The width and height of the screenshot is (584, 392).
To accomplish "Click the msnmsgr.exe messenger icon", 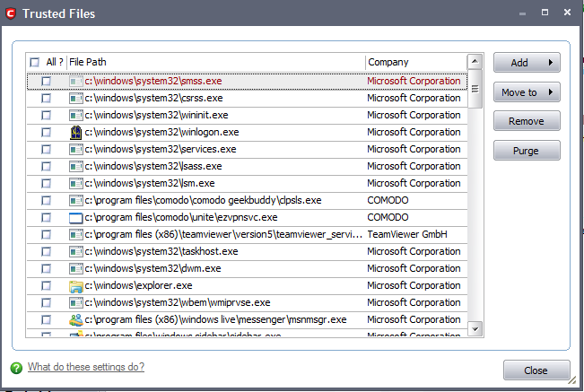I will coord(76,319).
